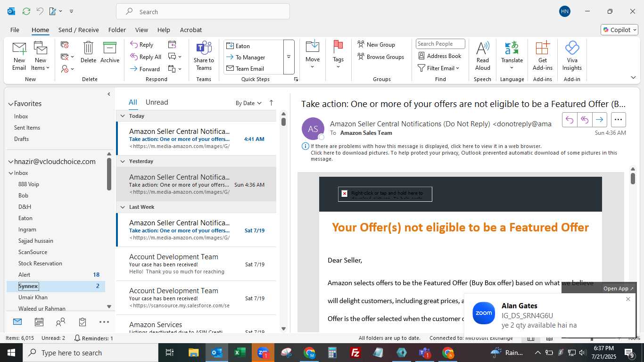Open the 4:41 AM Amazon email
This screenshot has width=644, height=362.
(196, 139)
